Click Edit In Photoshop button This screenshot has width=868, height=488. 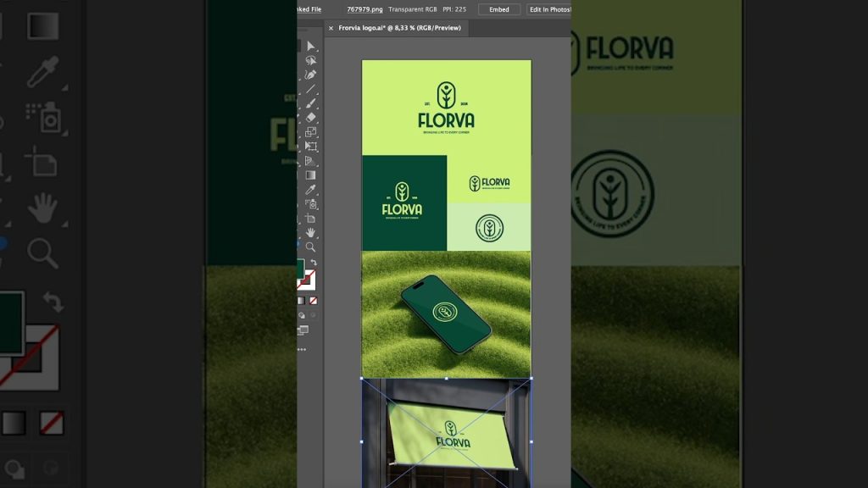[x=548, y=9]
